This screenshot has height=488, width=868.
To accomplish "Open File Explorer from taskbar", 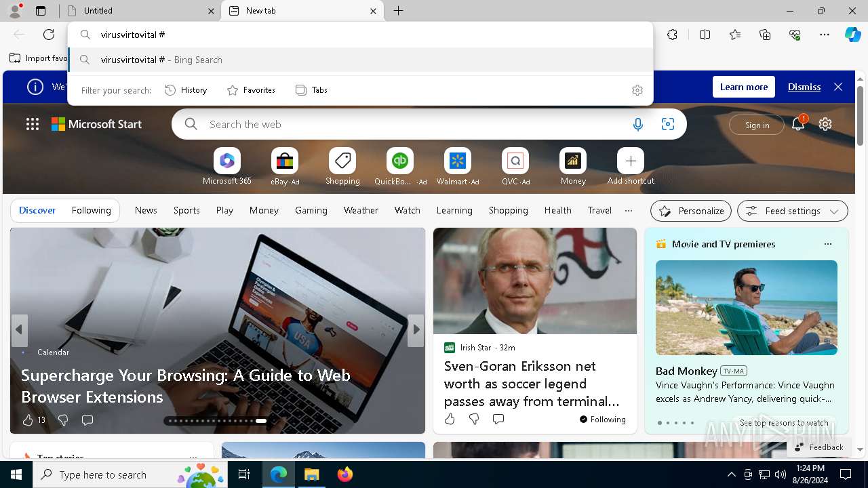I will (311, 474).
